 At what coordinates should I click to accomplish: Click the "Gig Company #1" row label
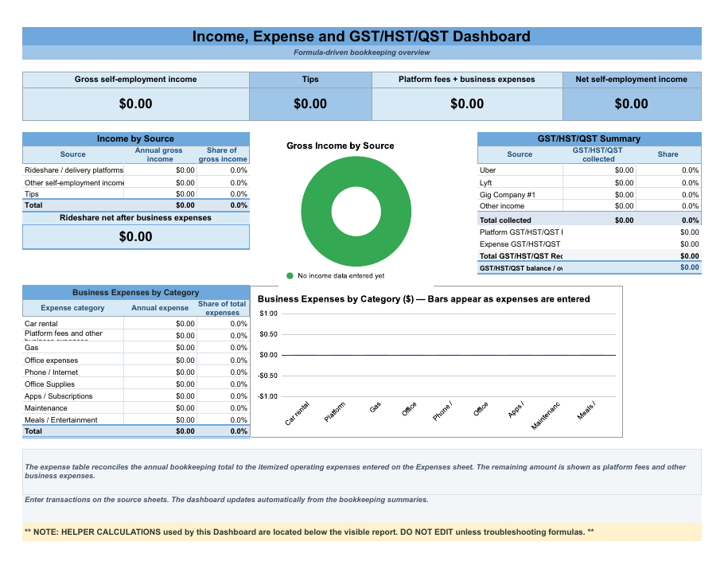pos(507,195)
